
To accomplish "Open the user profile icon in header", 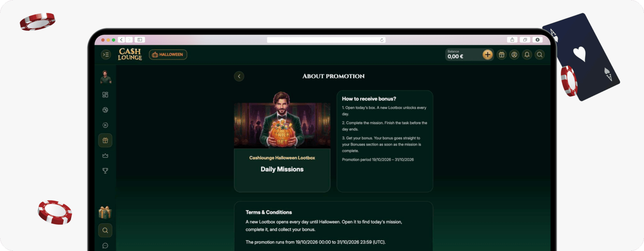I will click(x=514, y=54).
